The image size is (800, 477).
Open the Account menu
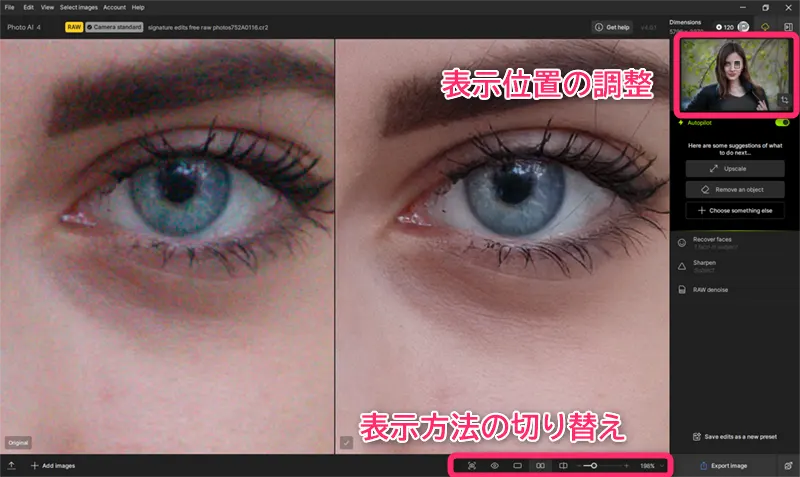click(114, 7)
